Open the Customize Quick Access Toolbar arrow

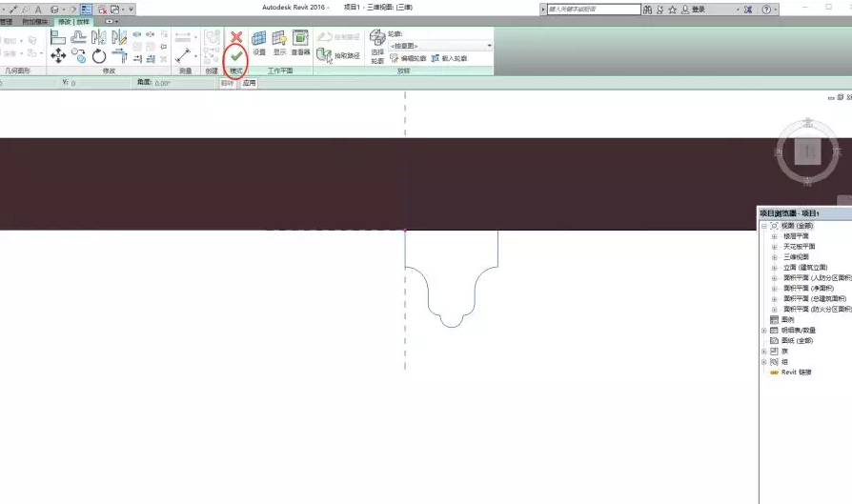[131, 10]
